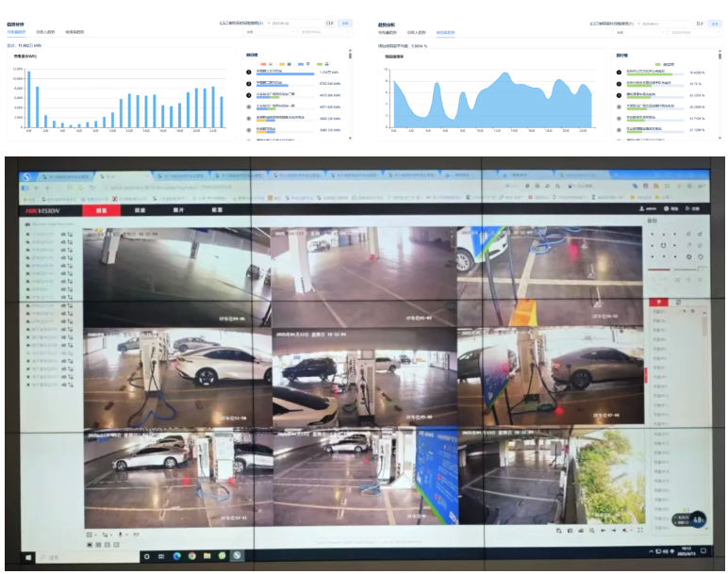Open Google Chrome from the taskbar
This screenshot has width=728, height=574.
point(191,556)
